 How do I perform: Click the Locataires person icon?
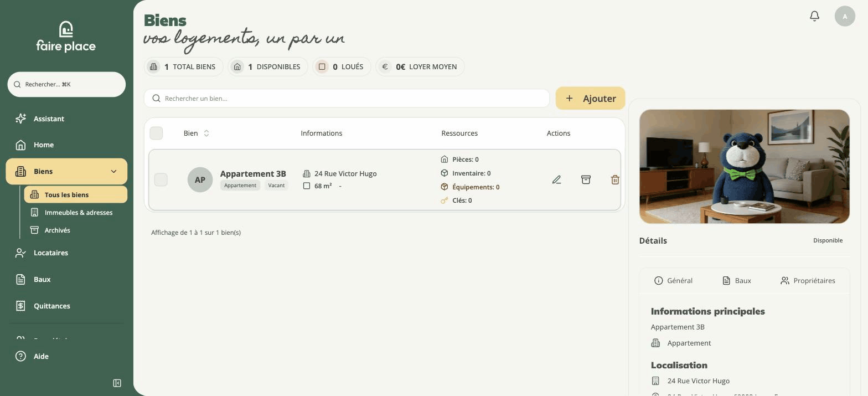tap(20, 253)
